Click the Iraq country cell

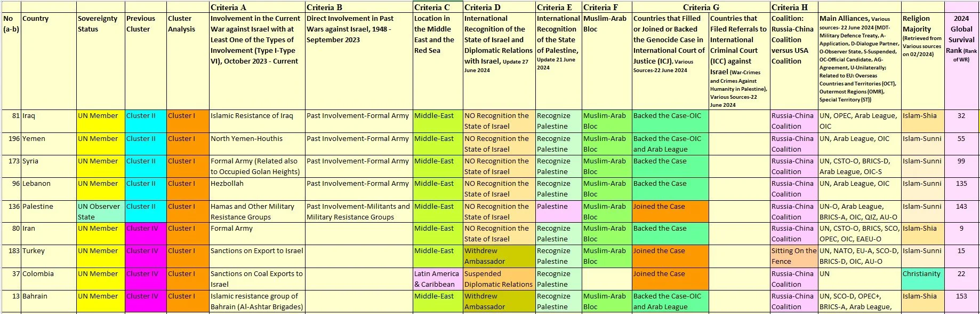(x=49, y=121)
